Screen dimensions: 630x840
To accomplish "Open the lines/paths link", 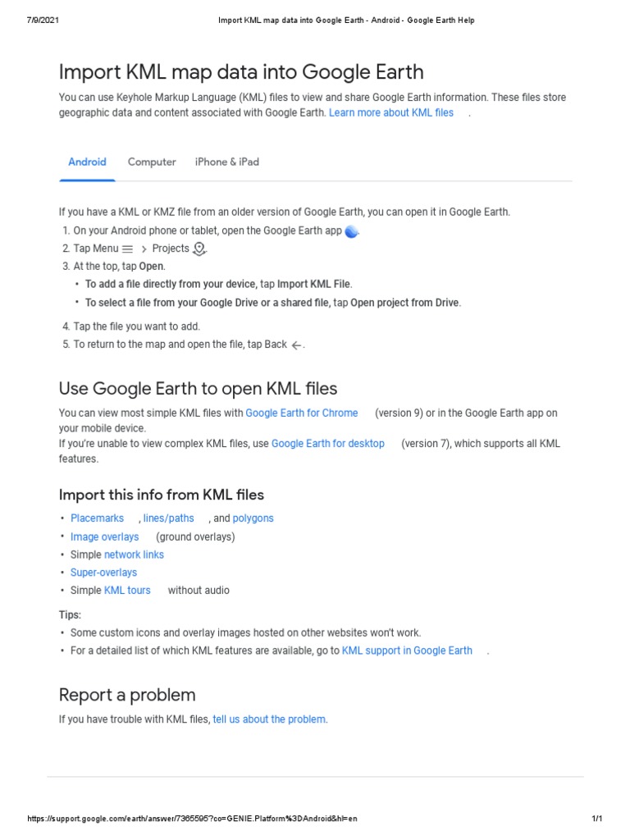I will 169,518.
